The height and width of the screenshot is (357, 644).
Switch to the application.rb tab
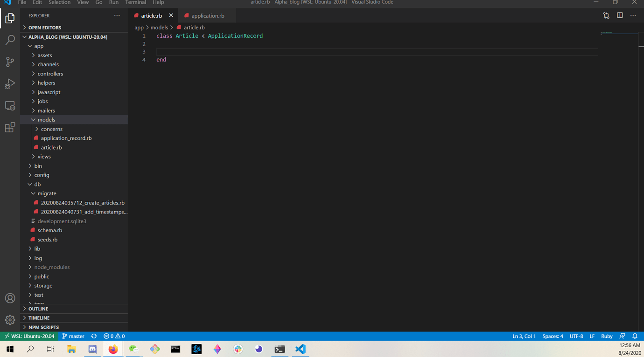pos(207,16)
